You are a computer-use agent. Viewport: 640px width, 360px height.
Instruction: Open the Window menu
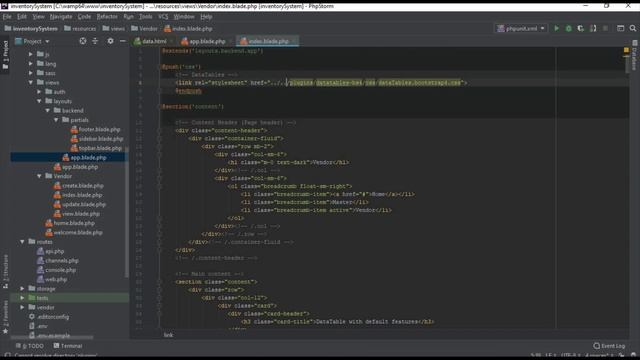184,17
